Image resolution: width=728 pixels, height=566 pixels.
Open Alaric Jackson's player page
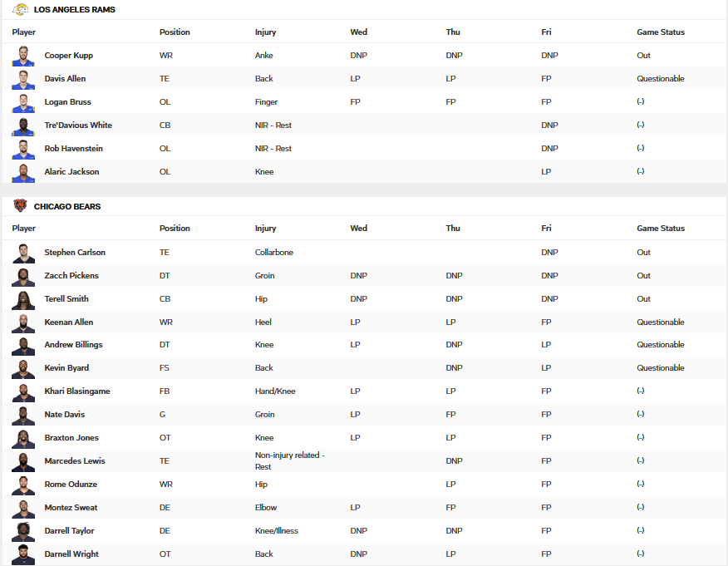click(71, 172)
